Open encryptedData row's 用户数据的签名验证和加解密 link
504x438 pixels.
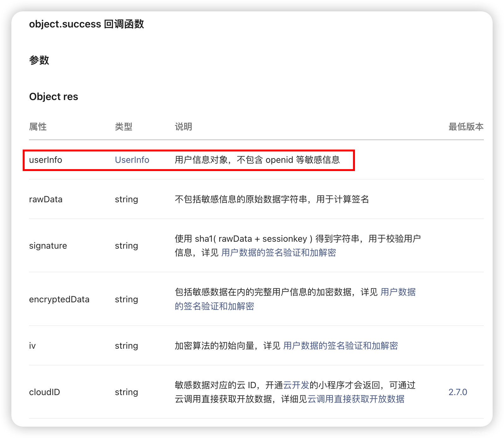295,299
